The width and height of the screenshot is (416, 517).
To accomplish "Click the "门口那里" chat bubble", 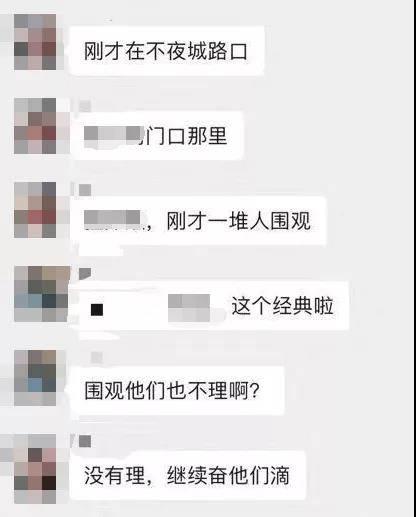I will pyautogui.click(x=157, y=135).
